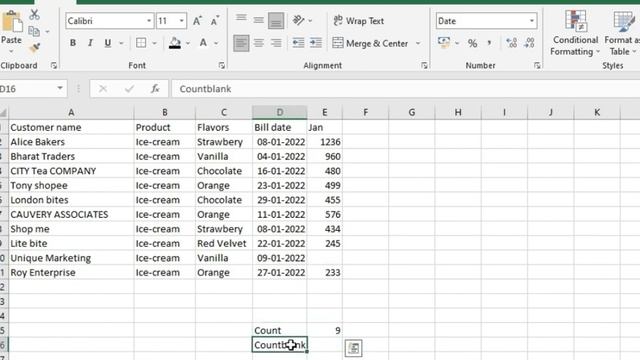The height and width of the screenshot is (360, 640).
Task: Align text right
Action: pos(276,43)
